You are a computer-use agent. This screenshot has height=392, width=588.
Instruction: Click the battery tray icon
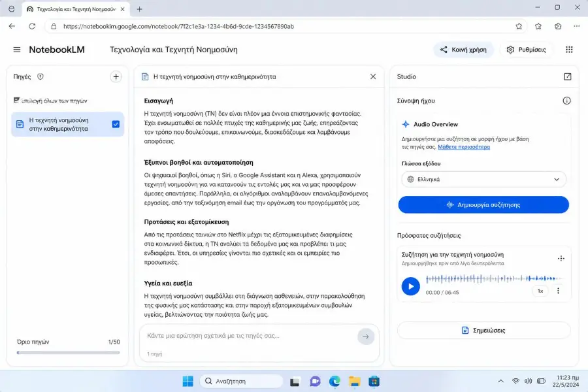click(541, 381)
